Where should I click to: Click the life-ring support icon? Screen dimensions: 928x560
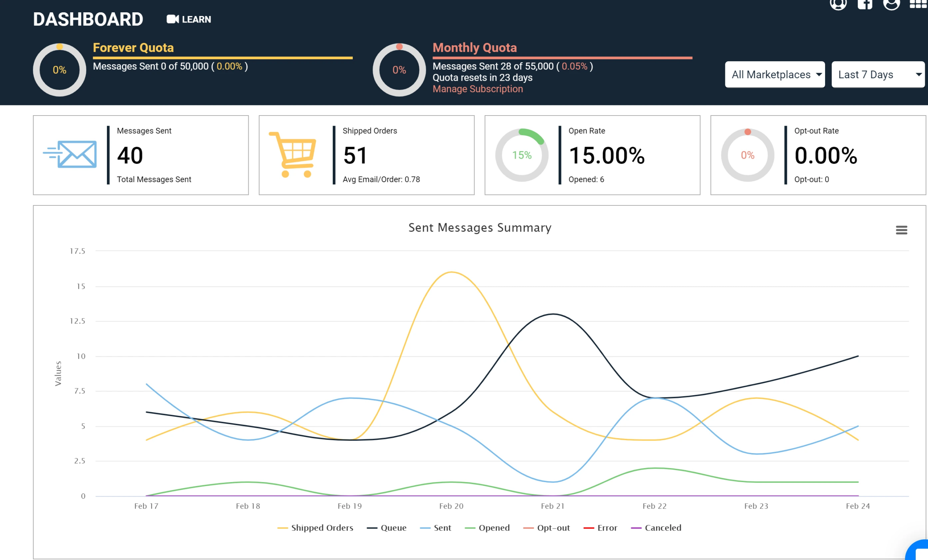[838, 4]
